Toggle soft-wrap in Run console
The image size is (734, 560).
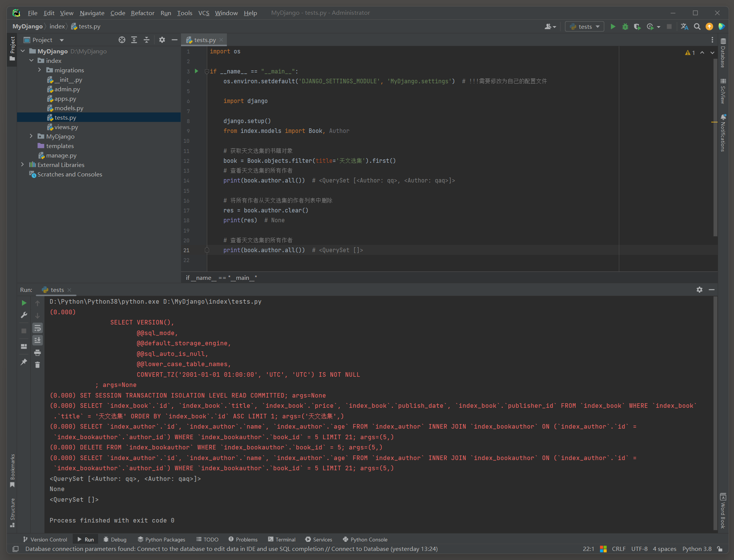click(x=37, y=328)
